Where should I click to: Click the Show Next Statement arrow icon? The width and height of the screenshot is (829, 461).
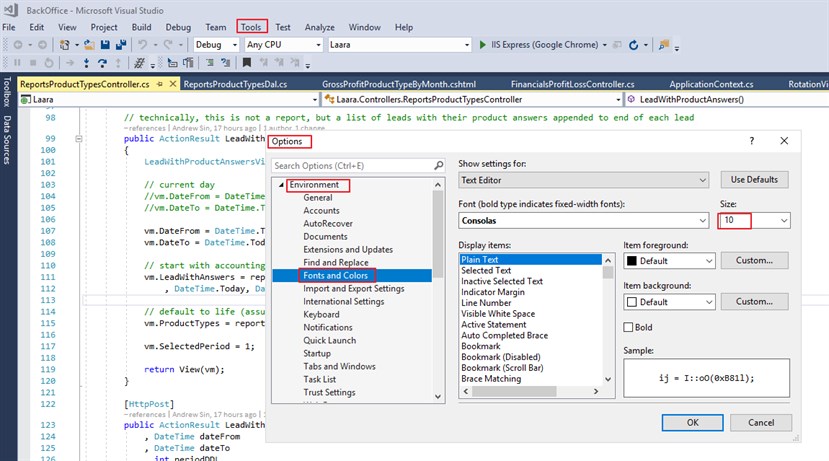[x=70, y=63]
